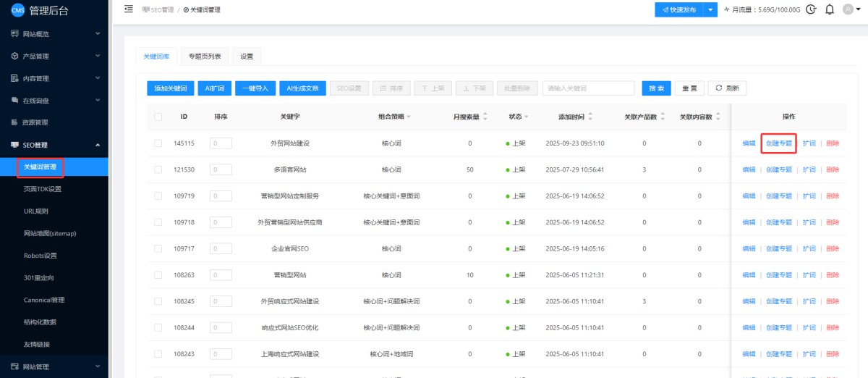The image size is (868, 378).
Task: Open the notification bell icon
Action: pyautogui.click(x=829, y=9)
